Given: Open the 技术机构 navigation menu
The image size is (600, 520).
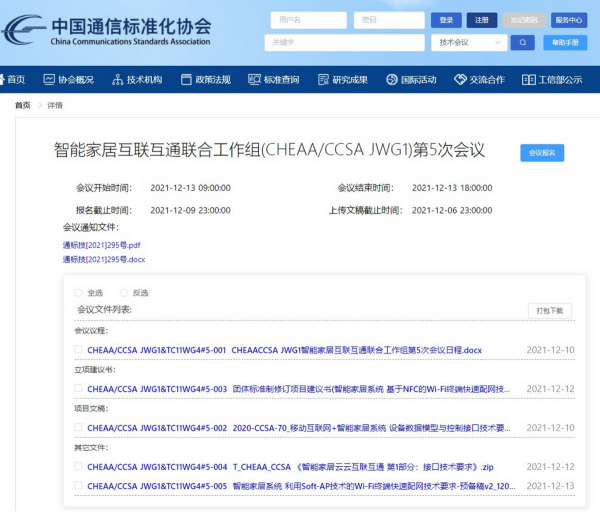Looking at the screenshot, I should [x=137, y=80].
